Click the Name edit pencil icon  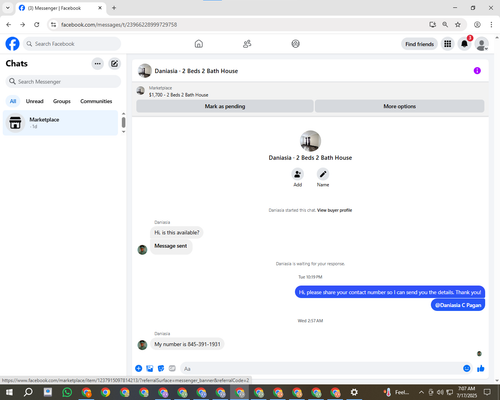[x=323, y=174]
